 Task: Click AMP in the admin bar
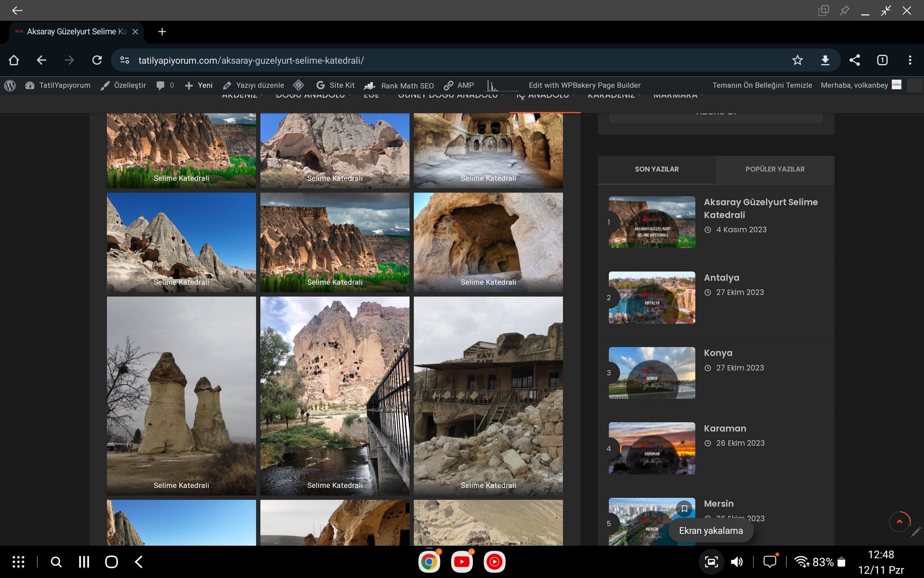pos(459,85)
